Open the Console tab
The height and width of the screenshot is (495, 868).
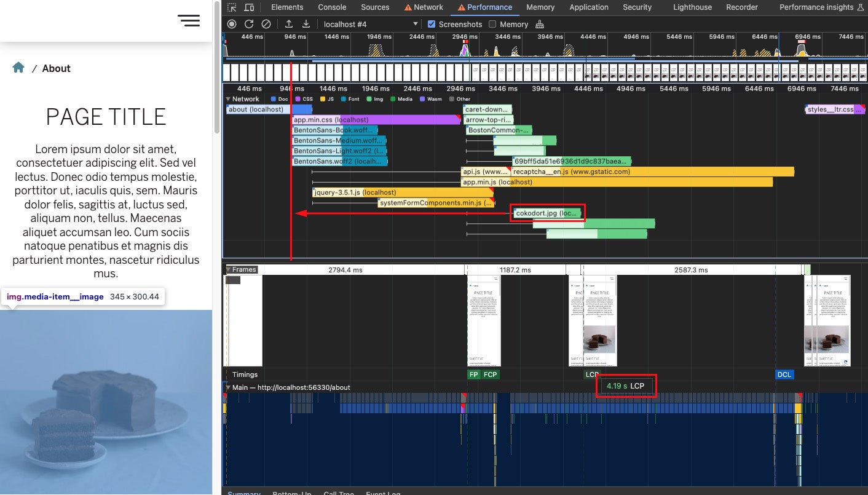click(332, 7)
